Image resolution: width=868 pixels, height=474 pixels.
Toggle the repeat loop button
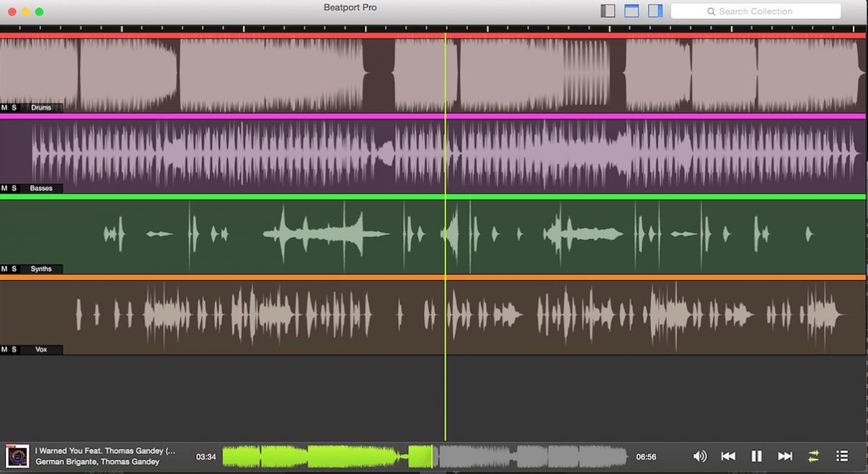[x=813, y=456]
